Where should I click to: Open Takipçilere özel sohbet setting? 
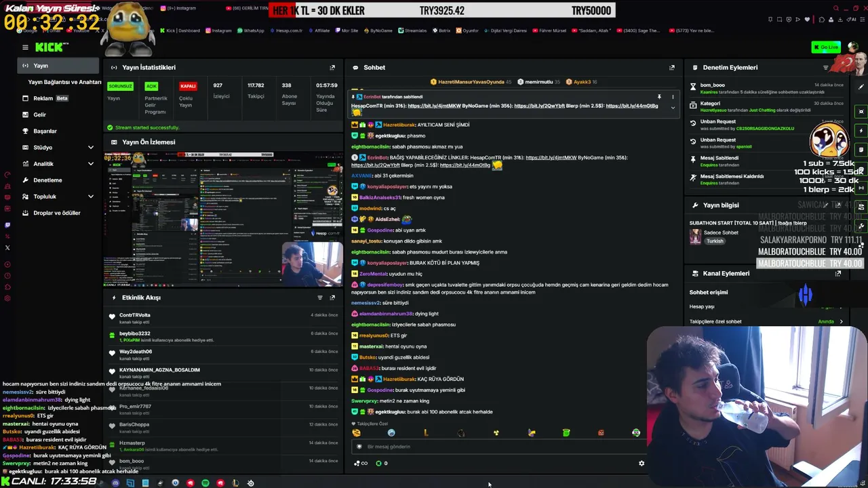tap(767, 322)
